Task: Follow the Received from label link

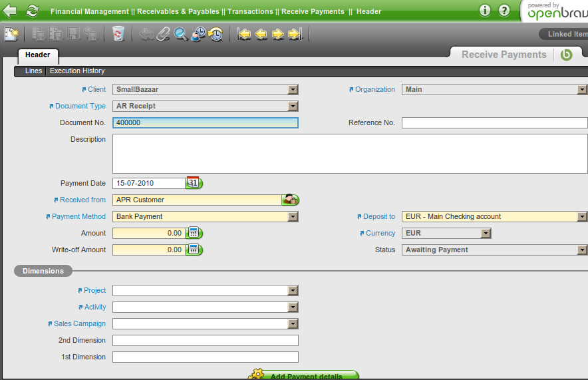Action: point(82,200)
